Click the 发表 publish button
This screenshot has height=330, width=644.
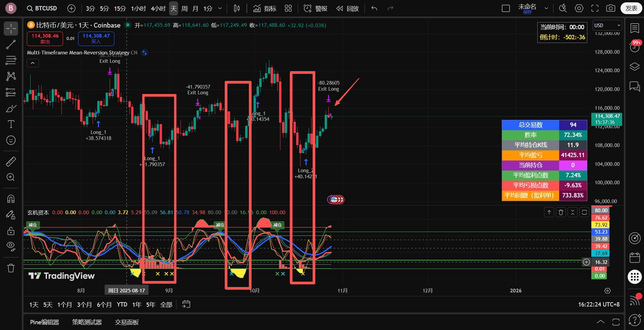(x=631, y=8)
